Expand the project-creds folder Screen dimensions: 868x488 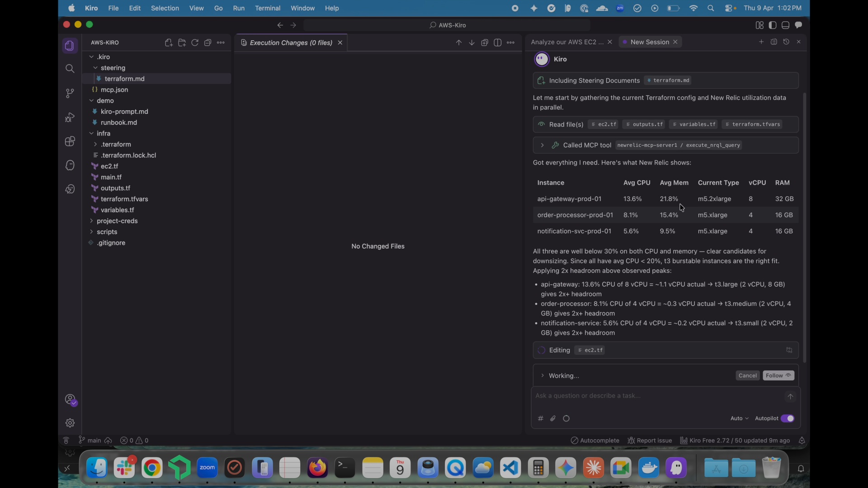(117, 221)
